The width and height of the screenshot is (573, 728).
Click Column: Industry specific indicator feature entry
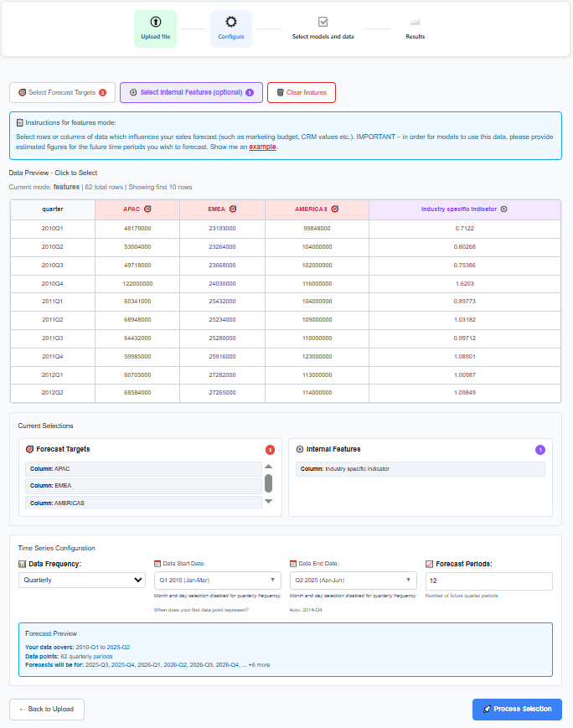click(x=421, y=469)
